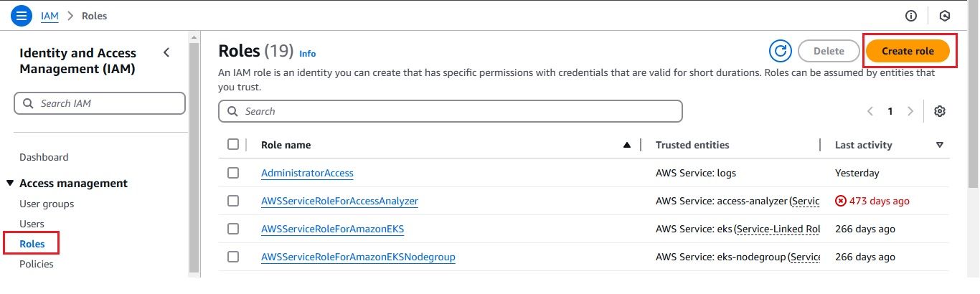Sort by Last activity column arrow
Screen dimensions: 980x294
coord(940,145)
